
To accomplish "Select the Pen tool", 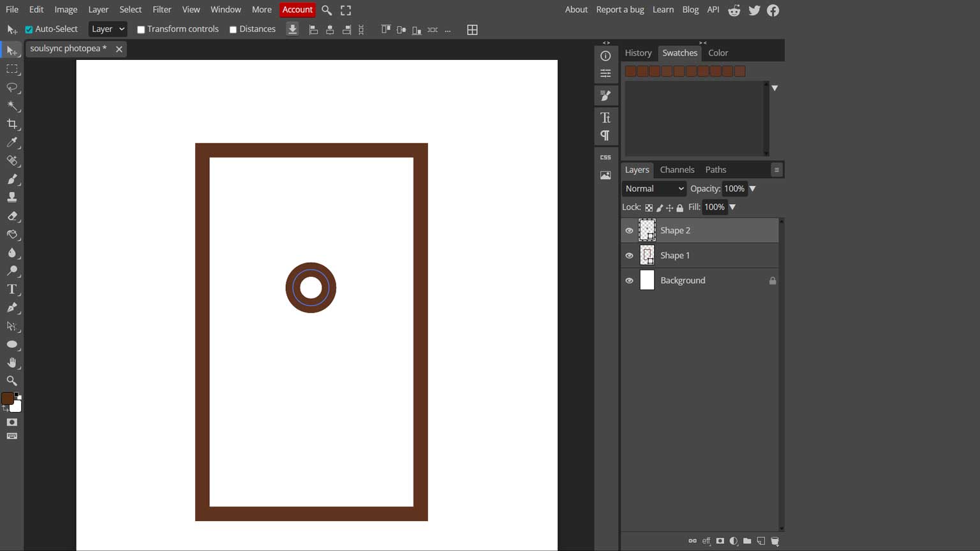I will (x=11, y=308).
